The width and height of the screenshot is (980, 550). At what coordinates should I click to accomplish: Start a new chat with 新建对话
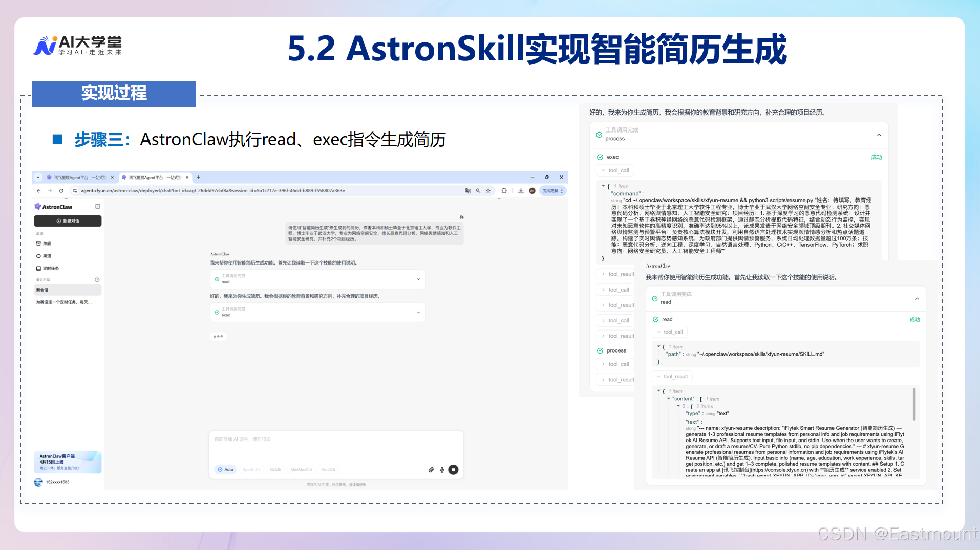coord(68,221)
